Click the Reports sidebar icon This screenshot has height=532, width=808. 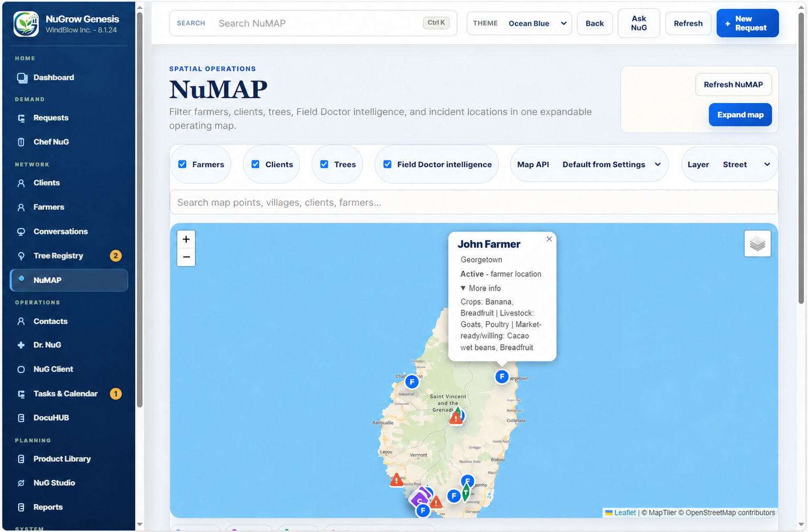21,507
